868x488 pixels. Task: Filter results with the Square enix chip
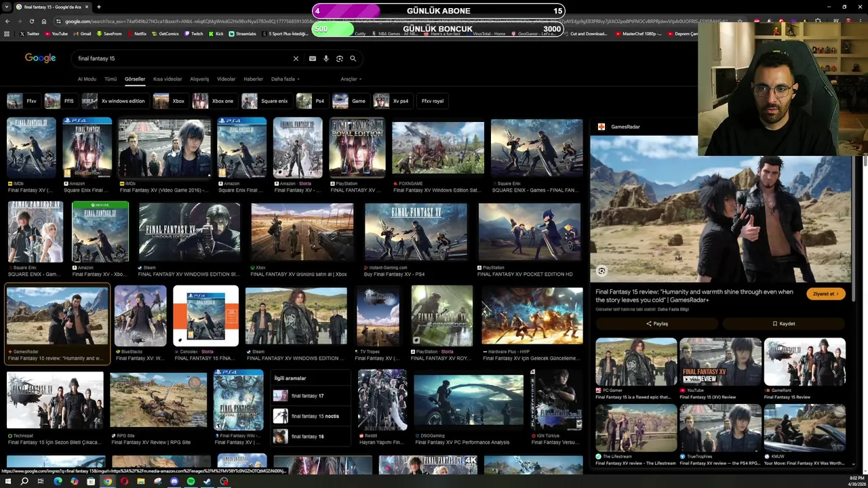point(266,101)
